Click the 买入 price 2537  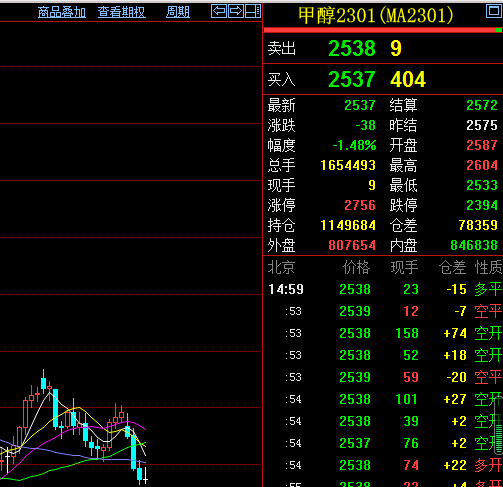pos(352,79)
